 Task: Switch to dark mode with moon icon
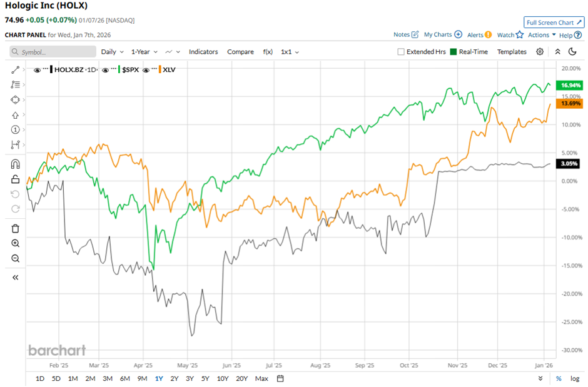pos(572,52)
